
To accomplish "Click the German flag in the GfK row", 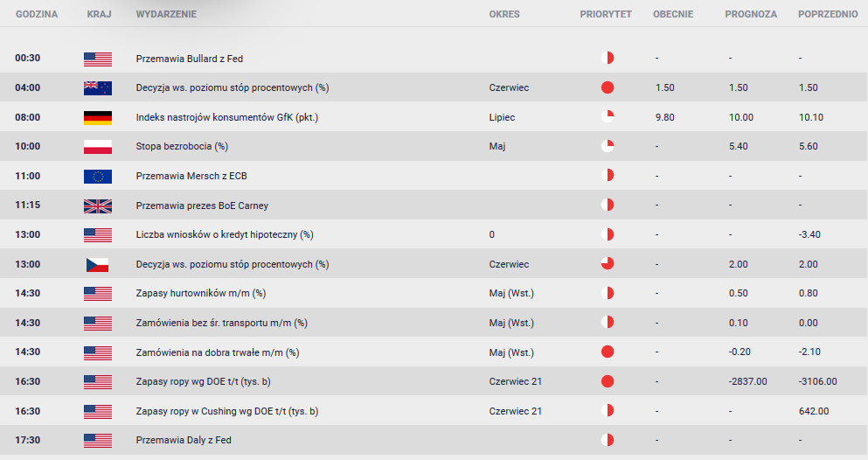I will pos(97,117).
